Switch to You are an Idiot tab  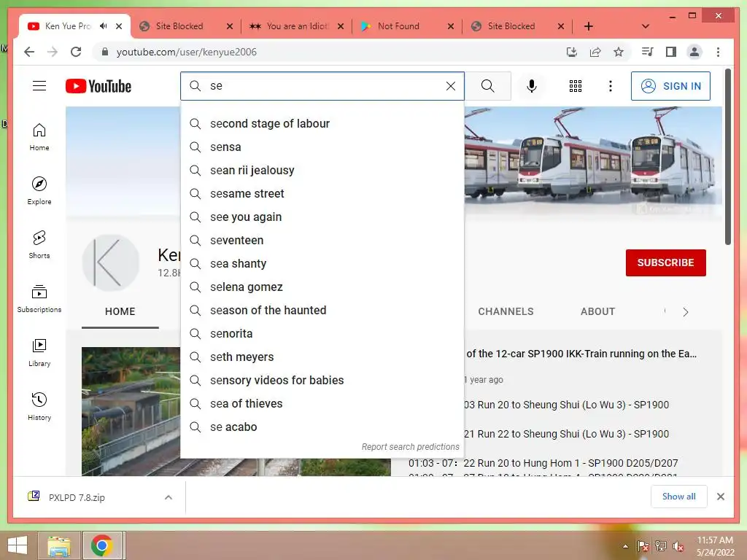[x=296, y=26]
